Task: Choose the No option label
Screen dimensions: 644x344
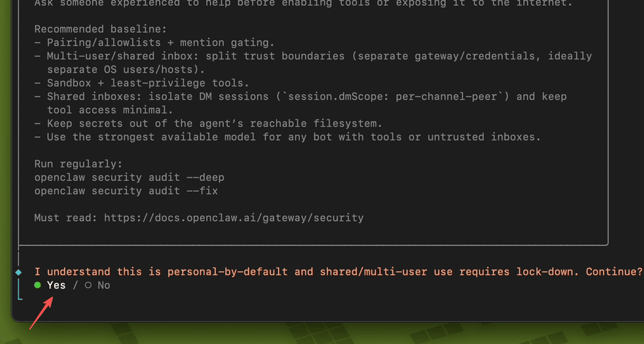Action: click(x=104, y=285)
